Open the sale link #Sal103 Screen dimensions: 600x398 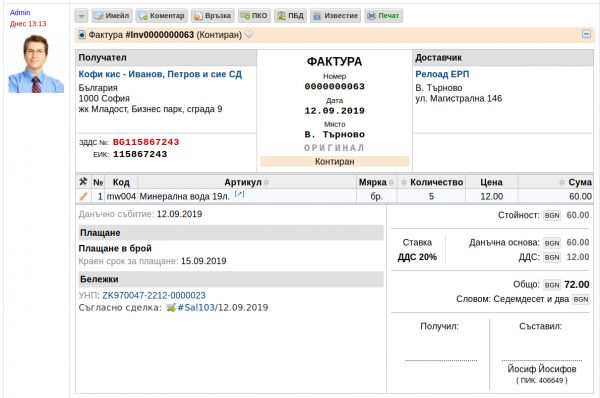pyautogui.click(x=196, y=308)
